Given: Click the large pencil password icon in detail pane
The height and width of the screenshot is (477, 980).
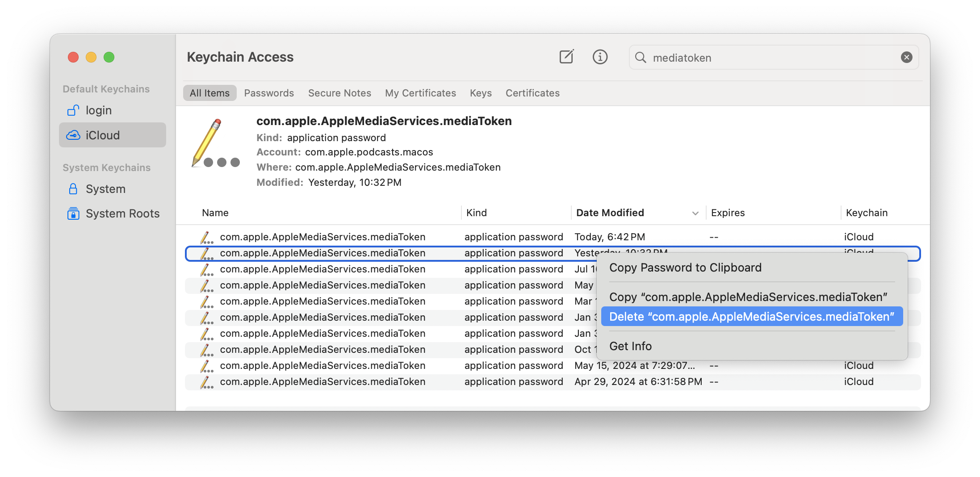Looking at the screenshot, I should coord(215,143).
